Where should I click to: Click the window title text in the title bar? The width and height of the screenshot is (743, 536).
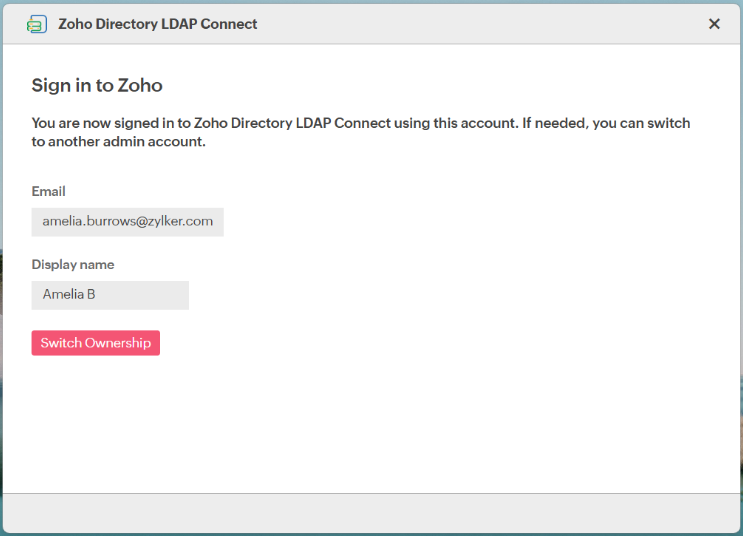[158, 24]
